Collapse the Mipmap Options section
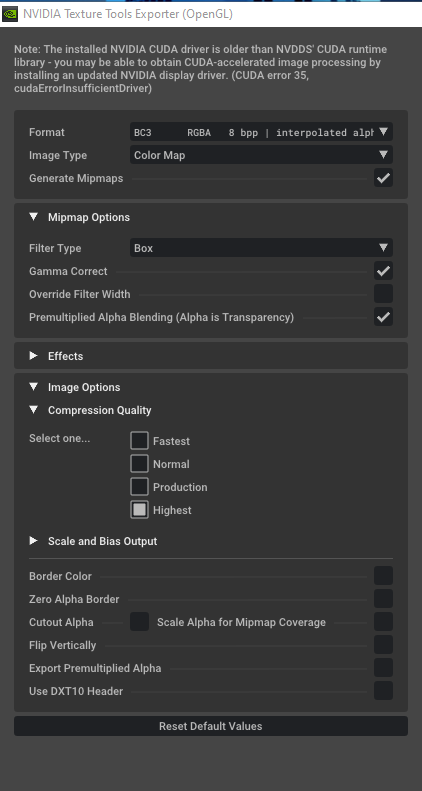 (34, 217)
